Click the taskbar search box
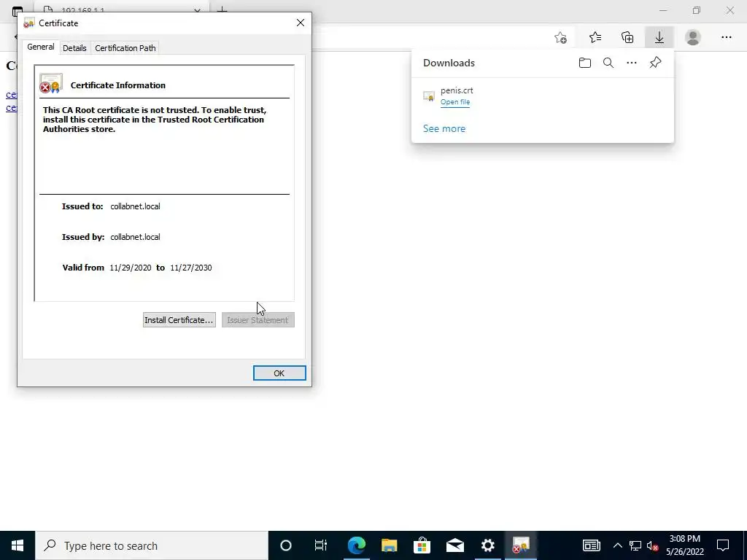The height and width of the screenshot is (560, 747). (x=152, y=545)
